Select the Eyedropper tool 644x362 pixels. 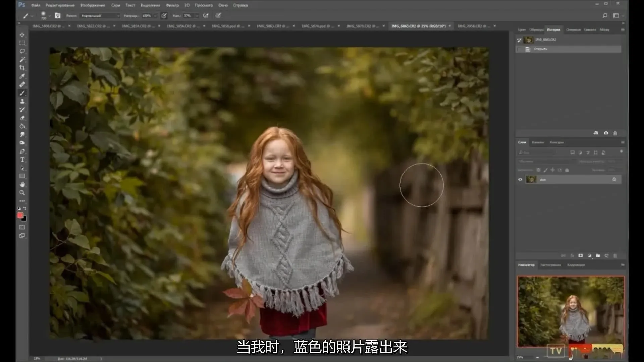22,76
